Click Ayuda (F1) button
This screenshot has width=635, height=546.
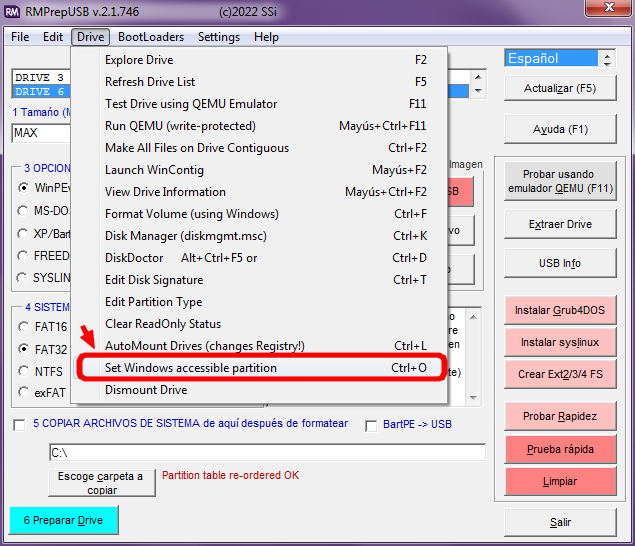pos(560,129)
